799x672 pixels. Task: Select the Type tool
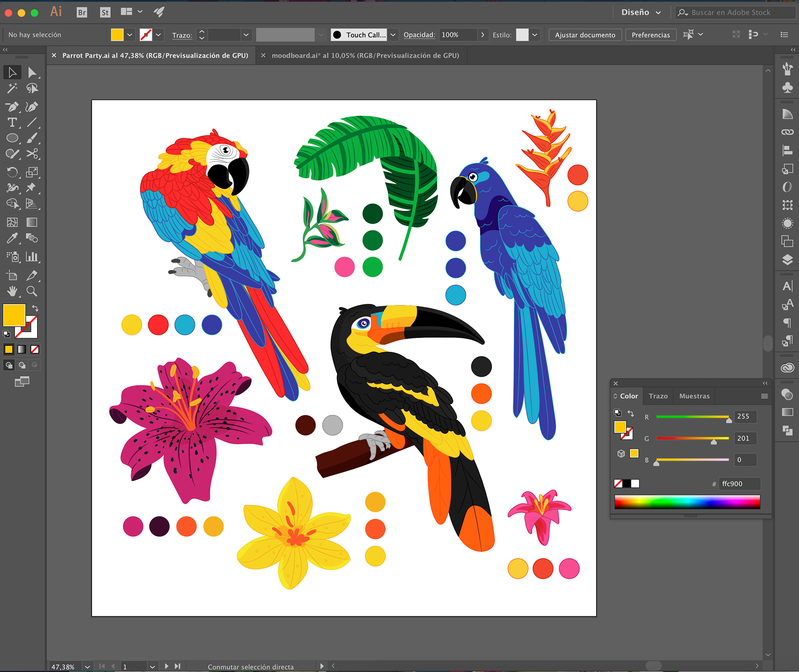pos(12,123)
